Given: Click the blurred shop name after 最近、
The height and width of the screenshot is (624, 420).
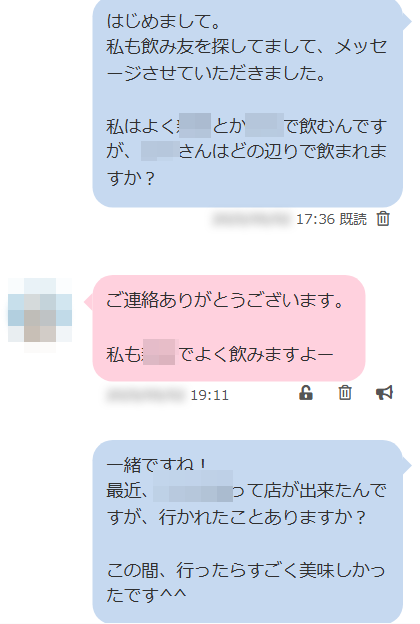Looking at the screenshot, I should [193, 486].
